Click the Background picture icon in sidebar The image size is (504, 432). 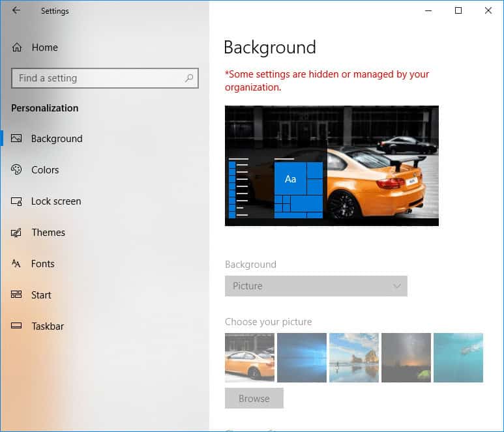(17, 139)
